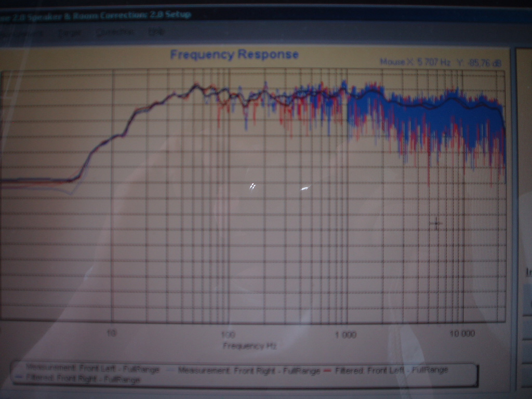Click the '100' frequency axis label
Viewport: 532px width, 399px height.
pos(228,335)
